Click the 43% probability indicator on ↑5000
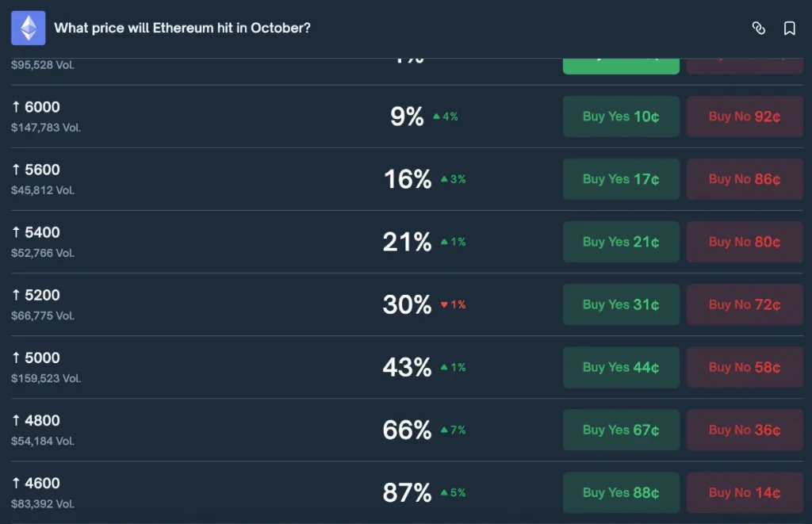This screenshot has height=524, width=812. [x=406, y=367]
